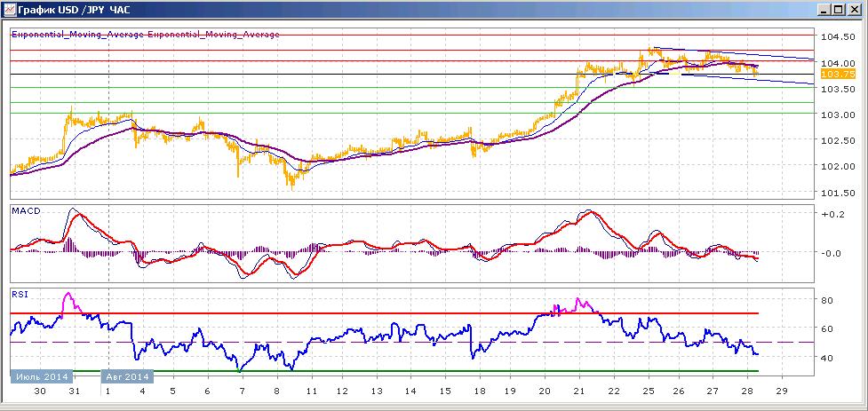Click the chart window icon in title bar
This screenshot has height=411, width=868.
pyautogui.click(x=10, y=10)
